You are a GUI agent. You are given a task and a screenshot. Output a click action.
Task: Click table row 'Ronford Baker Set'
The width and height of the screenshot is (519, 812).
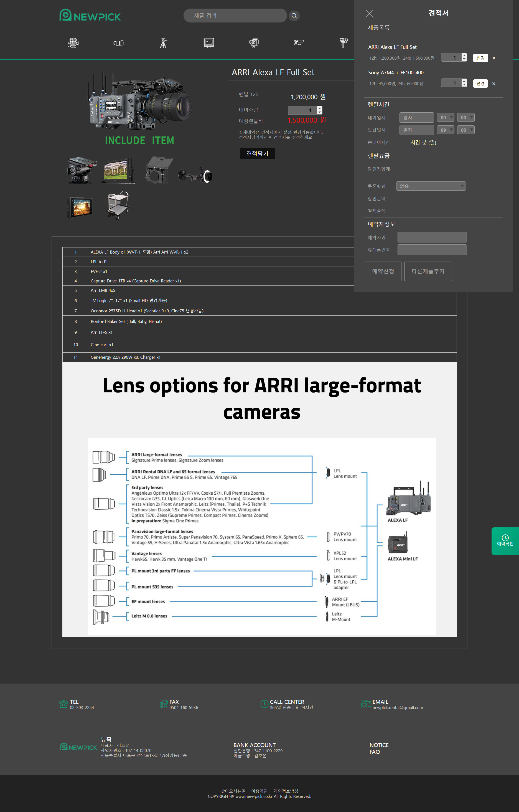pos(259,321)
